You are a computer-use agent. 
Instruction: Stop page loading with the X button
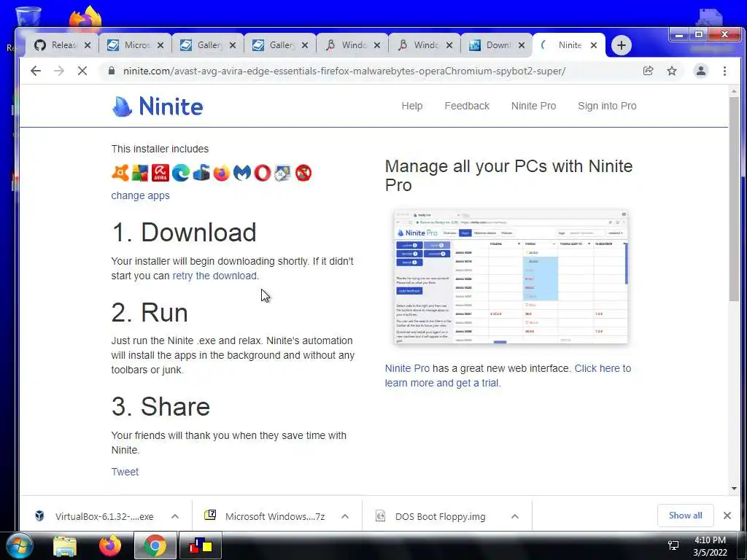click(x=82, y=71)
